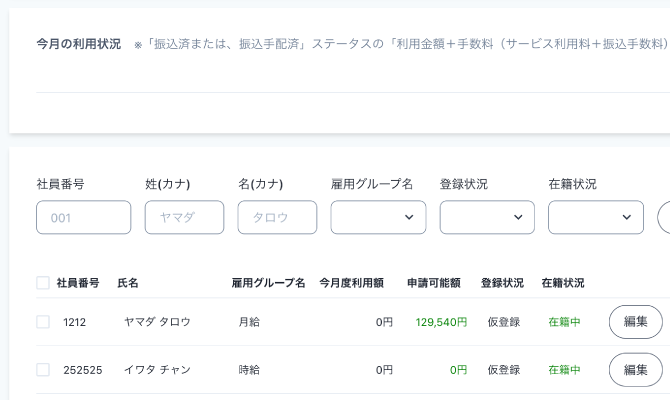Image resolution: width=670 pixels, height=400 pixels.
Task: Focus the 姓(カナ) text field
Action: pos(184,217)
